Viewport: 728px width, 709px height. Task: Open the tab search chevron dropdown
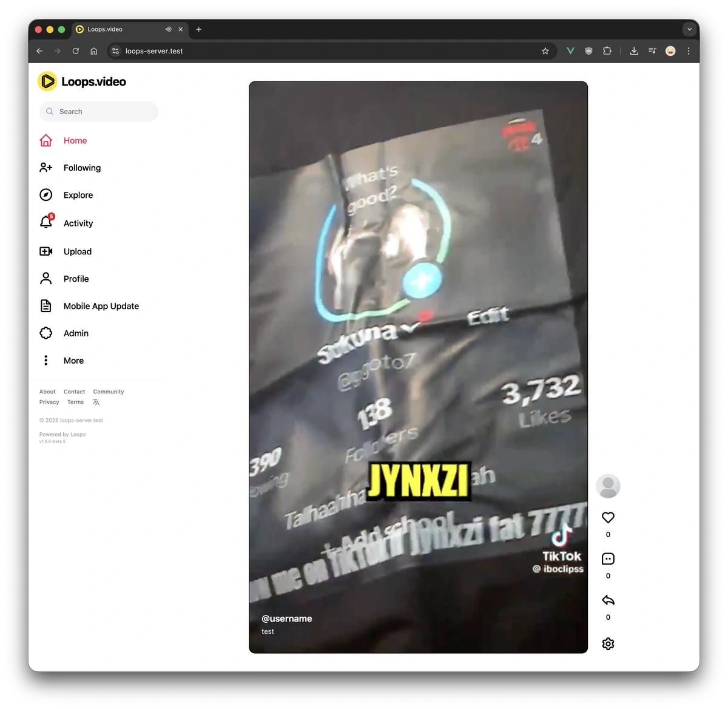[689, 29]
